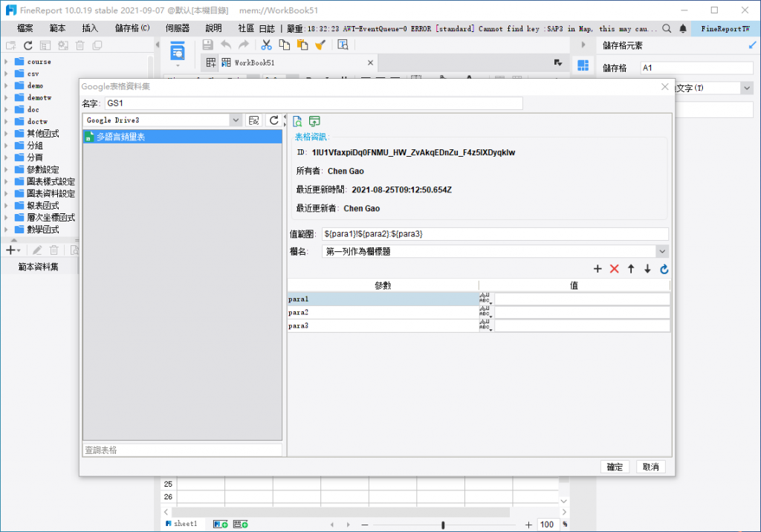The height and width of the screenshot is (532, 761).
Task: Click the notification bell icon
Action: pyautogui.click(x=683, y=29)
